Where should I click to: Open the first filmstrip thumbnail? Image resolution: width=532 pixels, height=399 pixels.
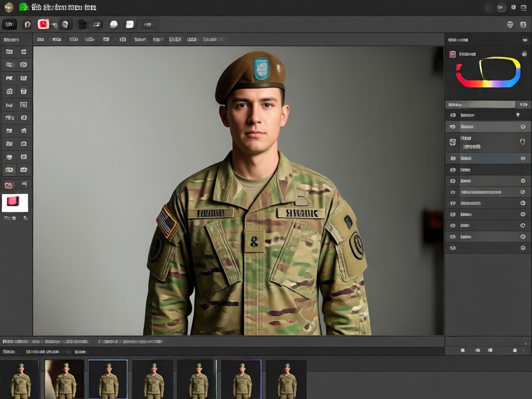[x=20, y=379]
